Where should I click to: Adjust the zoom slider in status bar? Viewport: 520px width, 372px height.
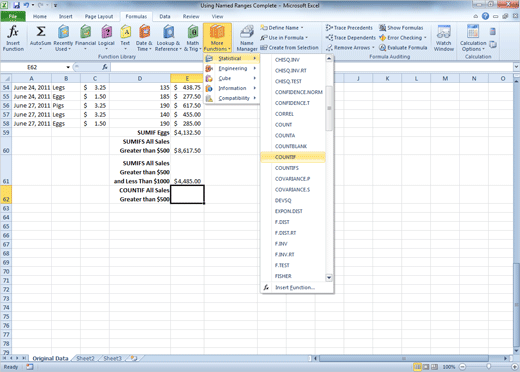488,367
